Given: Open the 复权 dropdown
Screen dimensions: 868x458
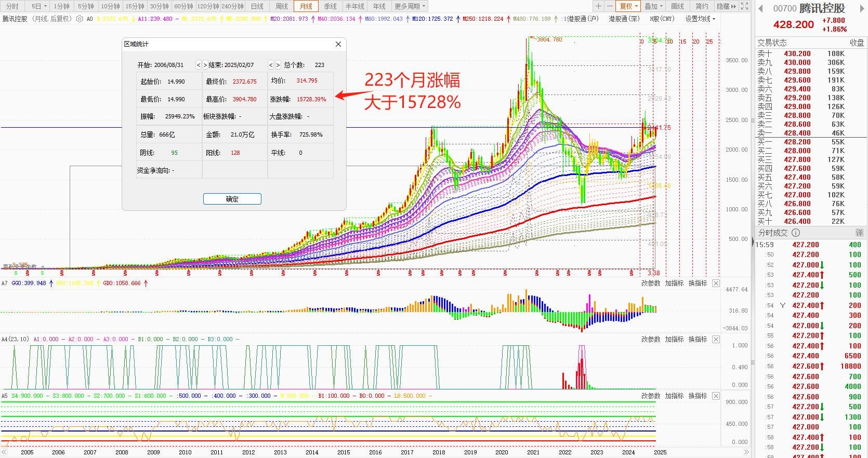Looking at the screenshot, I should [x=629, y=6].
